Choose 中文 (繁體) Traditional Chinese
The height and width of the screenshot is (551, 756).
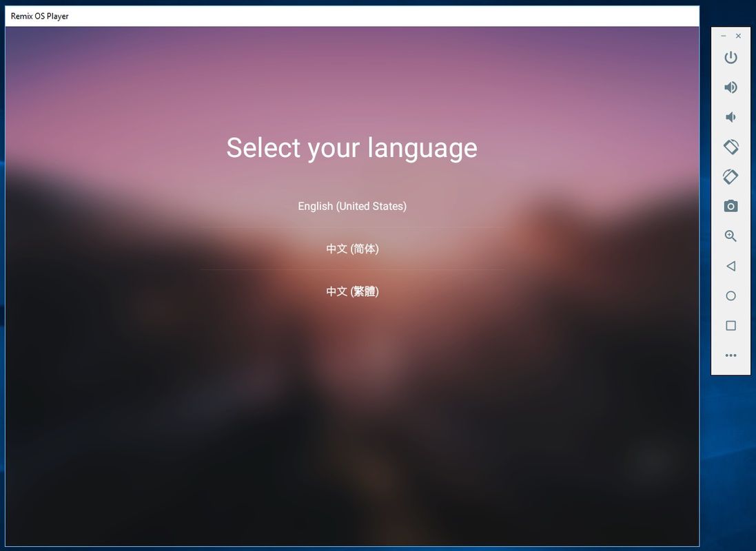352,291
